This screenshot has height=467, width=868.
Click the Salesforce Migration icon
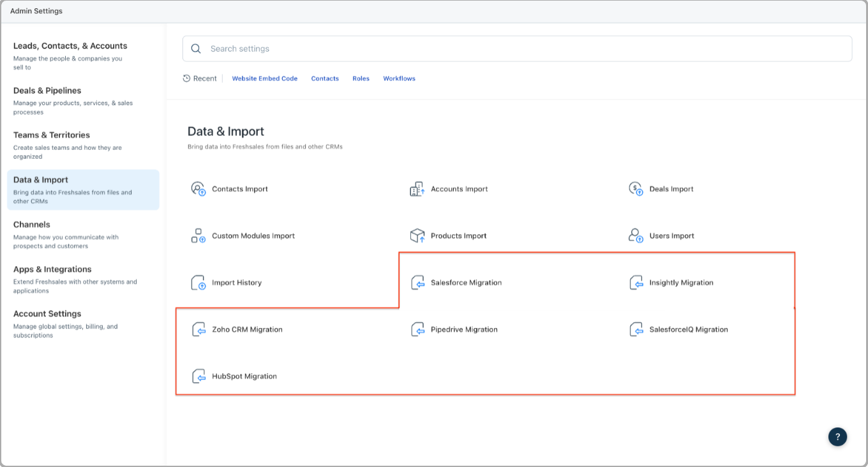[x=417, y=283]
